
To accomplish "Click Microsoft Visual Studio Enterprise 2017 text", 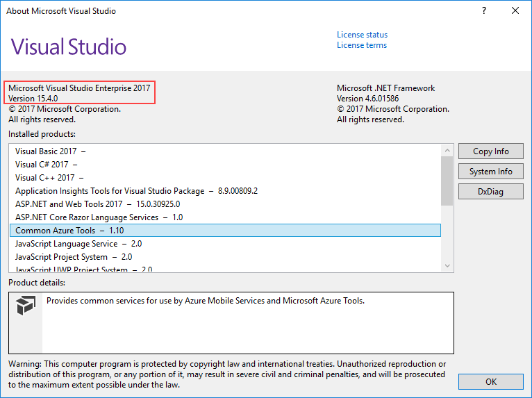I will click(79, 88).
